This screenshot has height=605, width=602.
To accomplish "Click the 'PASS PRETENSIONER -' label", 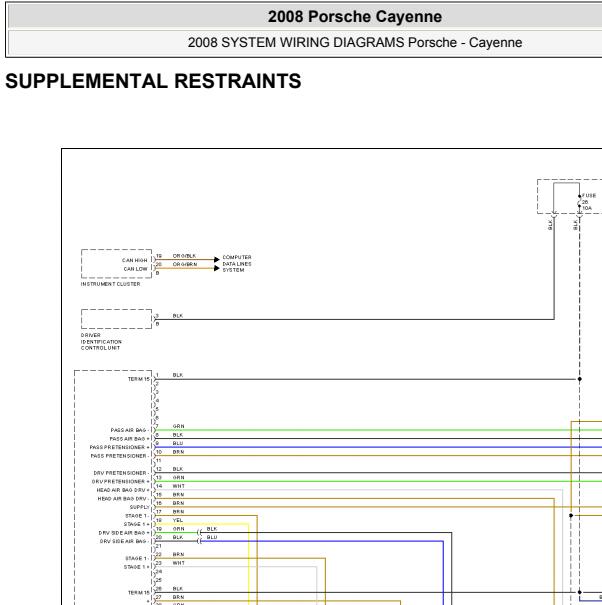I will pos(119,456).
